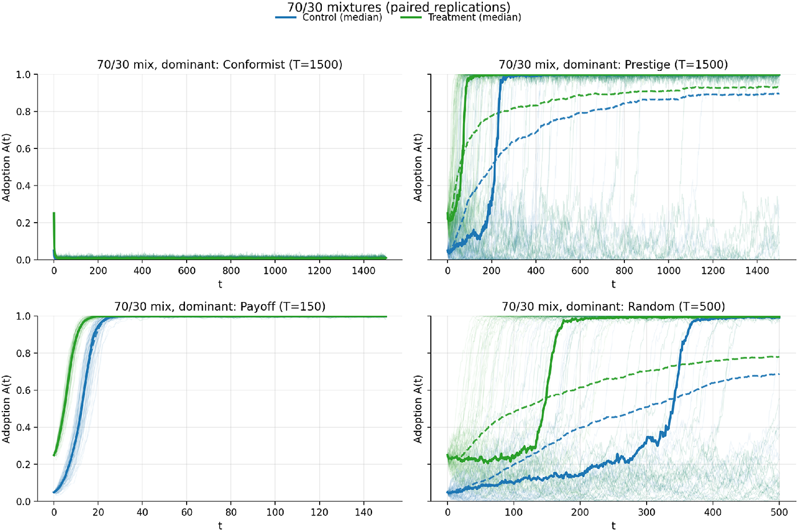Click the green Treatment legend line swatch

tap(411, 18)
